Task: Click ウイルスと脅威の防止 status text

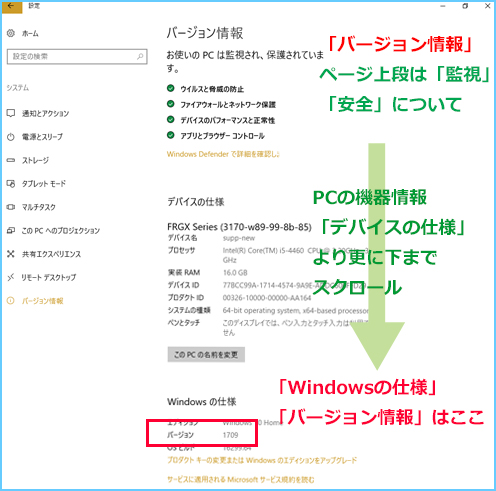Action: click(x=212, y=89)
